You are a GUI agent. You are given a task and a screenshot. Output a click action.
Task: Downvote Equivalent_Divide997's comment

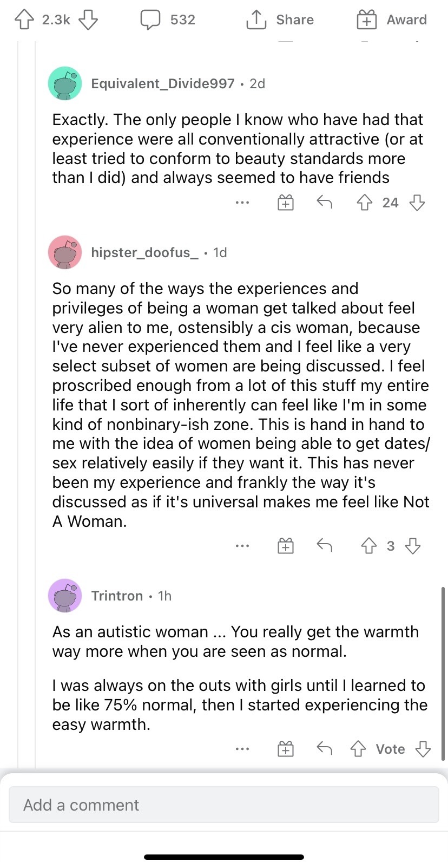[417, 203]
